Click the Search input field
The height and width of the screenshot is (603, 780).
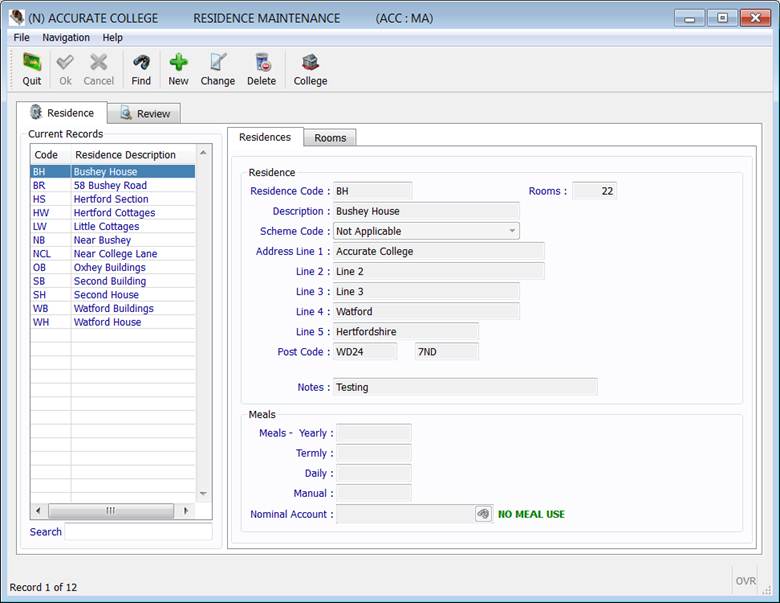coord(138,532)
